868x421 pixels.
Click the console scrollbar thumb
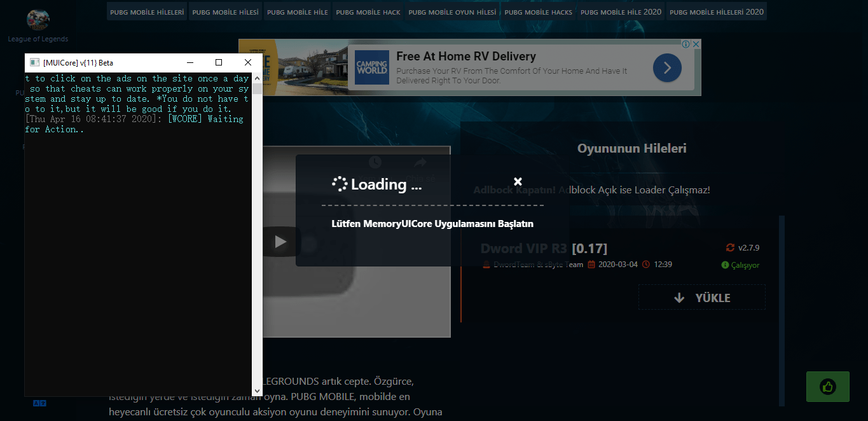257,88
